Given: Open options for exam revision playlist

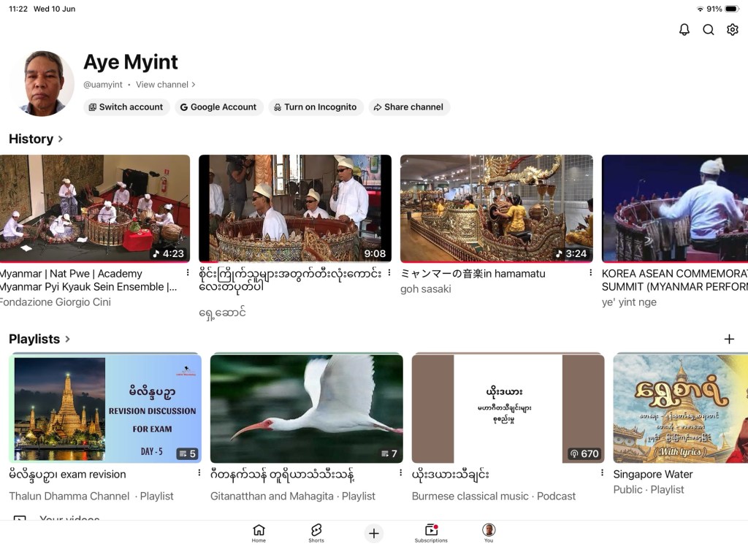Looking at the screenshot, I should click(x=199, y=472).
